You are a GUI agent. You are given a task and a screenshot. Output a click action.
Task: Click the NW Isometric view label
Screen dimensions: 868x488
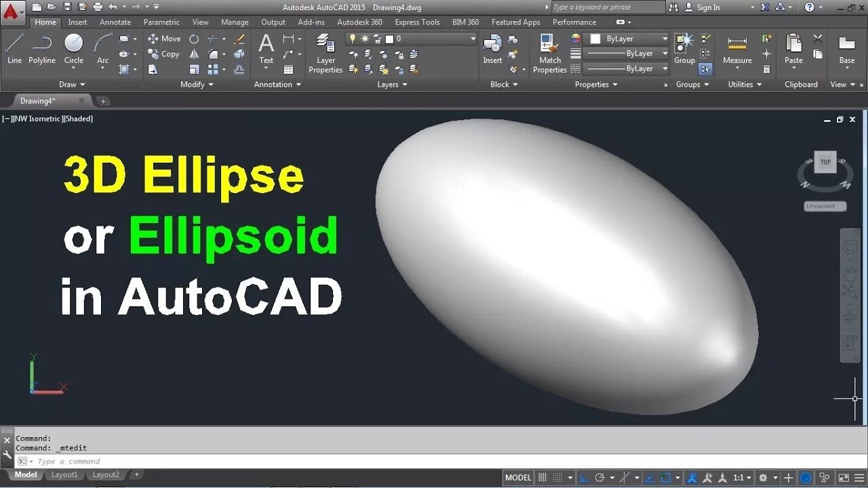point(38,119)
